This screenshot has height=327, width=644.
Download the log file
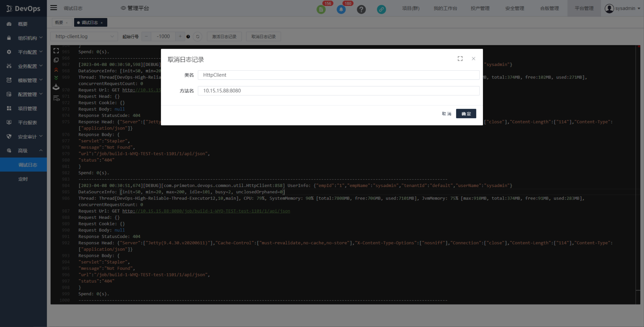(x=56, y=87)
